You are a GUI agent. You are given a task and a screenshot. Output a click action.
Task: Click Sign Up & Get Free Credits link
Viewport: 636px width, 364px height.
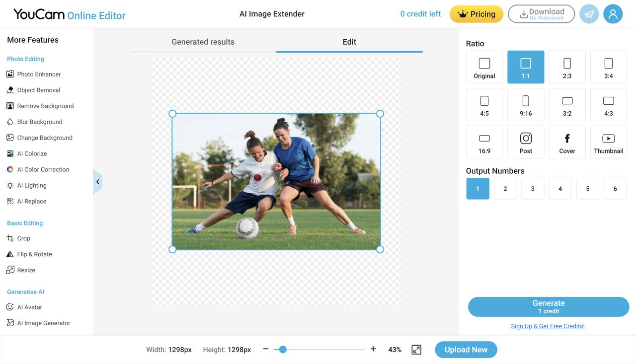tap(548, 326)
